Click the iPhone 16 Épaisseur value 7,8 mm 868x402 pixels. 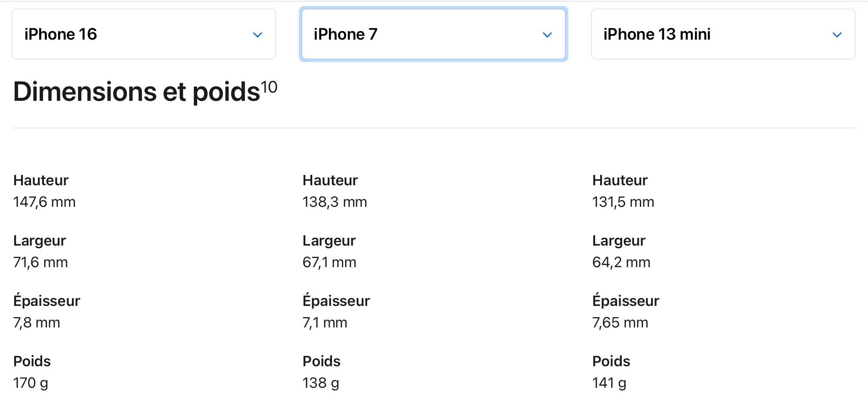tap(37, 323)
